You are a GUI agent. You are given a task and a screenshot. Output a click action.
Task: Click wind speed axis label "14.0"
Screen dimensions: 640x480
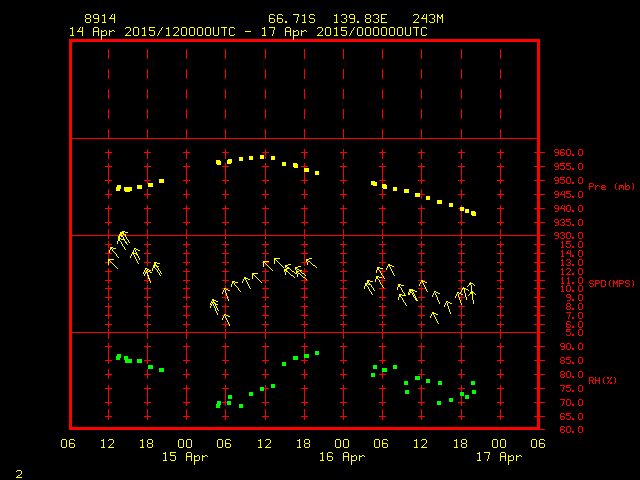click(x=571, y=253)
